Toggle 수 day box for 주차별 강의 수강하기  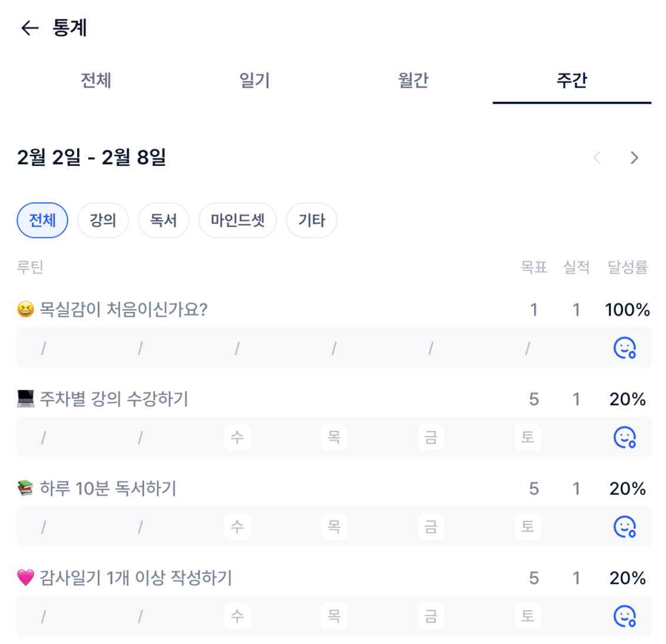pos(237,437)
